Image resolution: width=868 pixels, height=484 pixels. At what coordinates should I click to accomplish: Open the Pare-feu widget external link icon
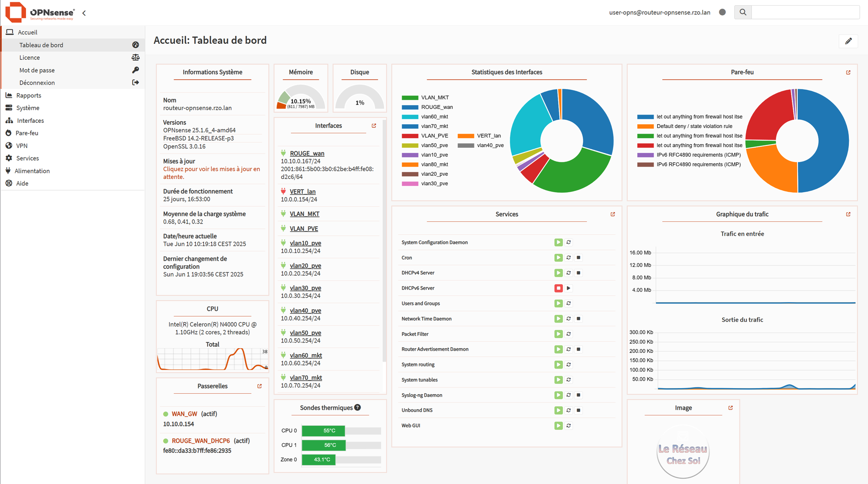[x=848, y=72]
